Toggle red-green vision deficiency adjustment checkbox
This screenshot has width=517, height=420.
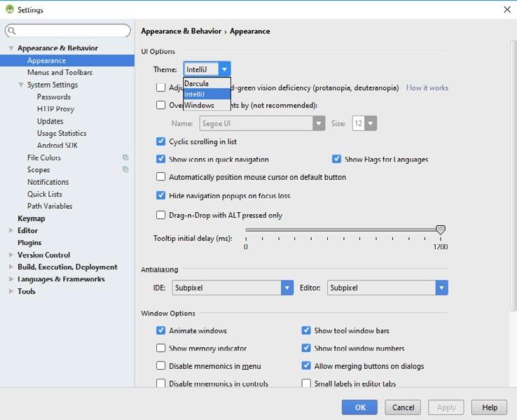tap(160, 87)
